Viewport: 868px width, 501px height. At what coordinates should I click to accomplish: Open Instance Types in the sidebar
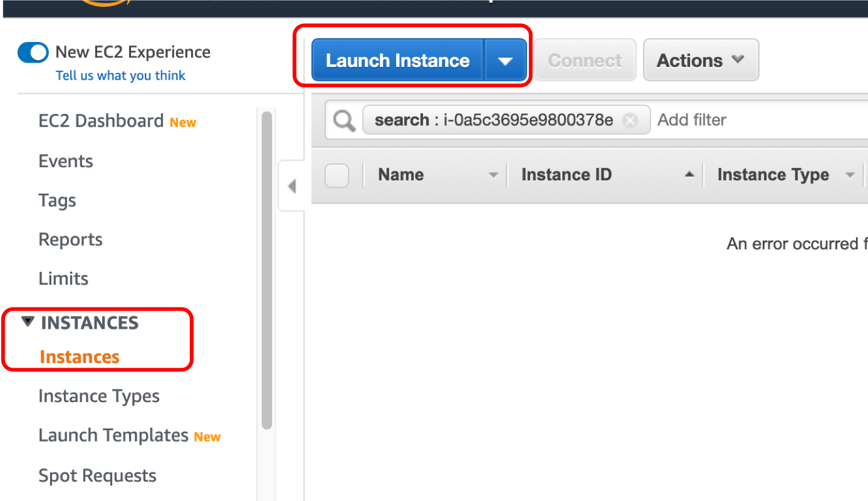click(x=99, y=396)
